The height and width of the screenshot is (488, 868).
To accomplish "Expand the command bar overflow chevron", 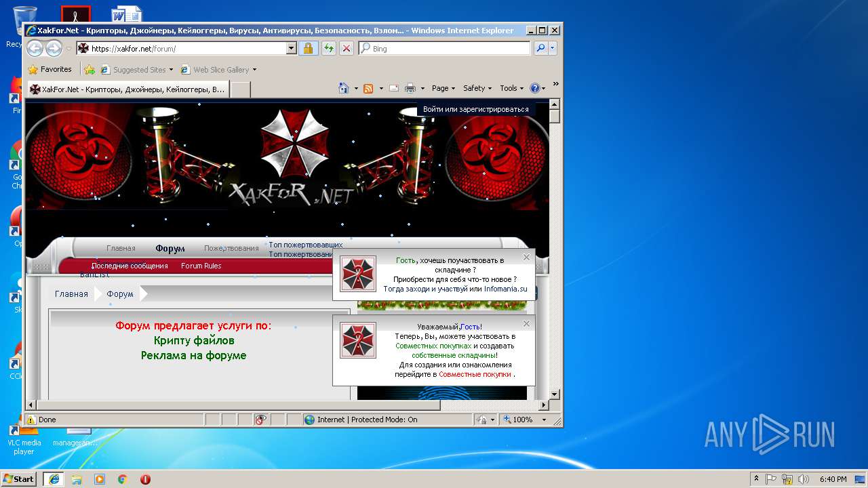I will point(555,85).
